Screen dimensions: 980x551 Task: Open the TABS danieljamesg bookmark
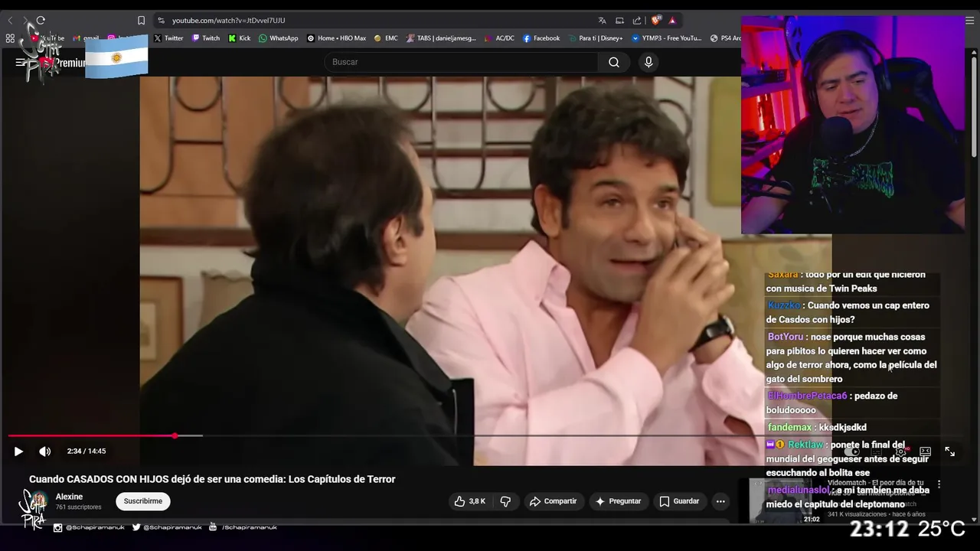tap(440, 38)
